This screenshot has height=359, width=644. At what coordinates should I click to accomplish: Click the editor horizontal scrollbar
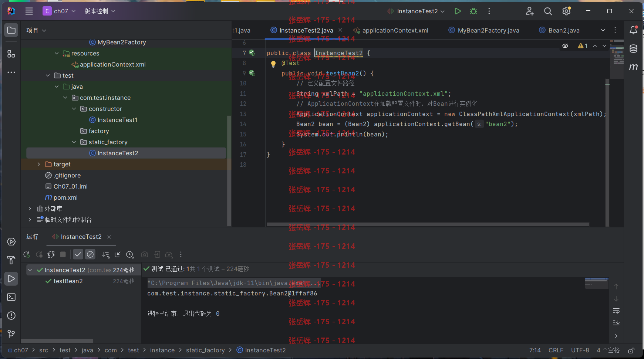coord(428,224)
